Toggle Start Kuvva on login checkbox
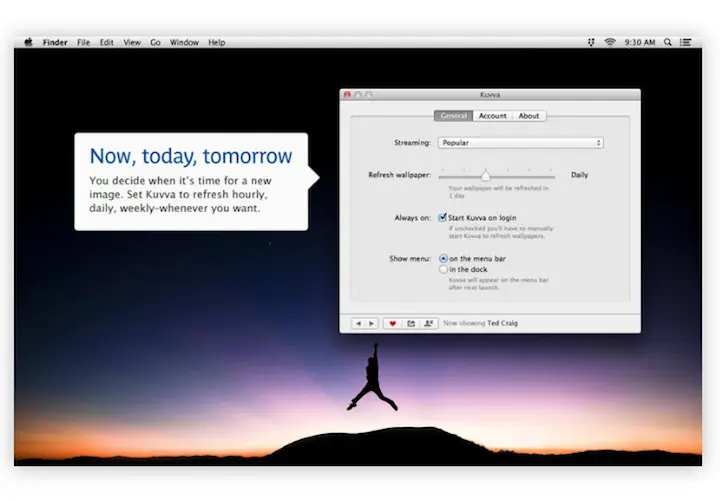Image resolution: width=720 pixels, height=501 pixels. coord(443,217)
